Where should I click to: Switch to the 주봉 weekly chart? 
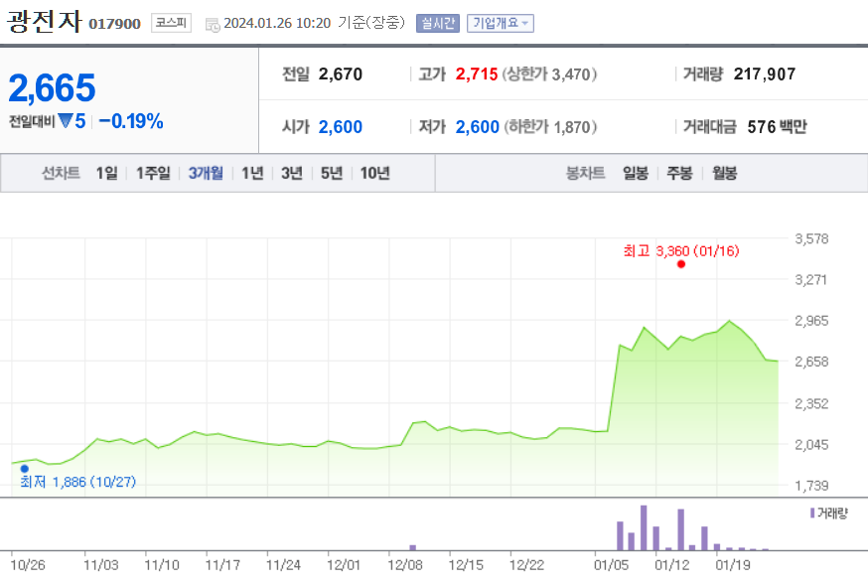(679, 172)
